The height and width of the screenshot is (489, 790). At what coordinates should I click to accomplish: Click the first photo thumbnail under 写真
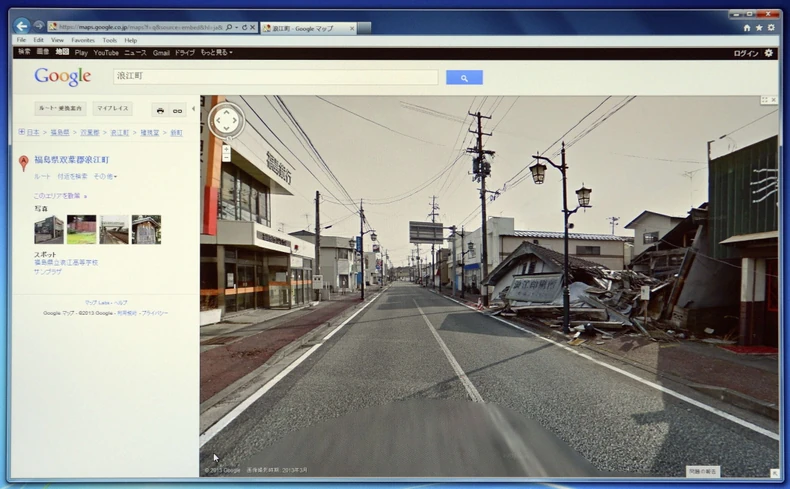pos(49,229)
